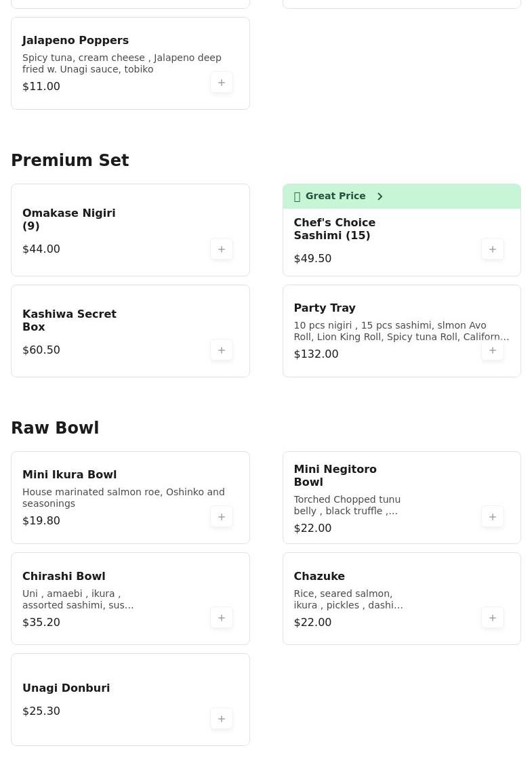Open Chazuke item description text
Viewport: 532px width, 769px height.
click(348, 599)
